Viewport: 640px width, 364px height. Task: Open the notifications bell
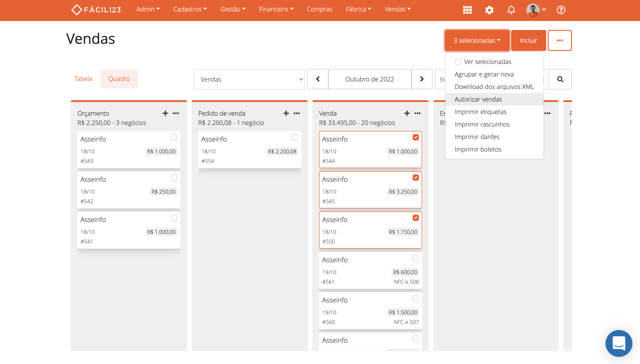pyautogui.click(x=511, y=10)
